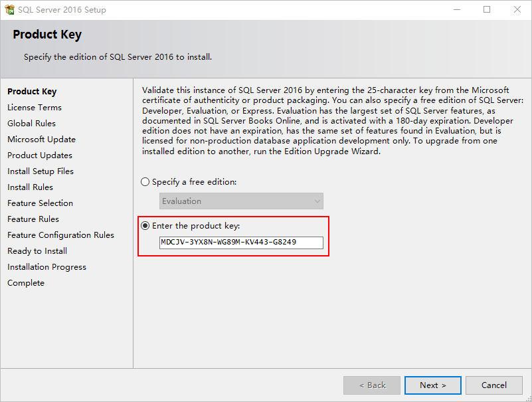Screen dimensions: 532x402
Task: Click the Cancel button
Action: (x=493, y=385)
